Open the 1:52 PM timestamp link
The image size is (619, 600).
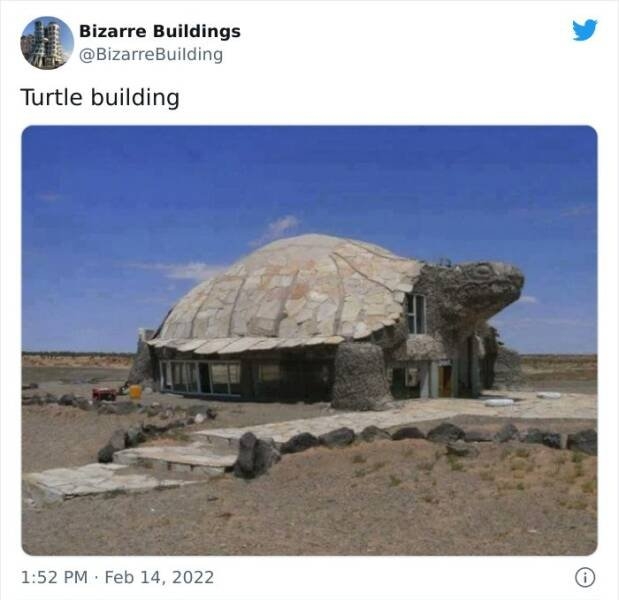tap(54, 577)
